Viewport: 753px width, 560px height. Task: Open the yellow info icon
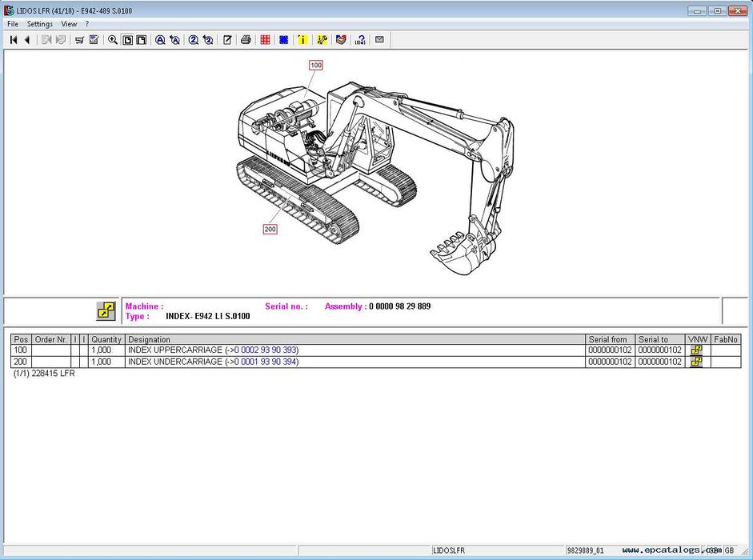(x=302, y=40)
